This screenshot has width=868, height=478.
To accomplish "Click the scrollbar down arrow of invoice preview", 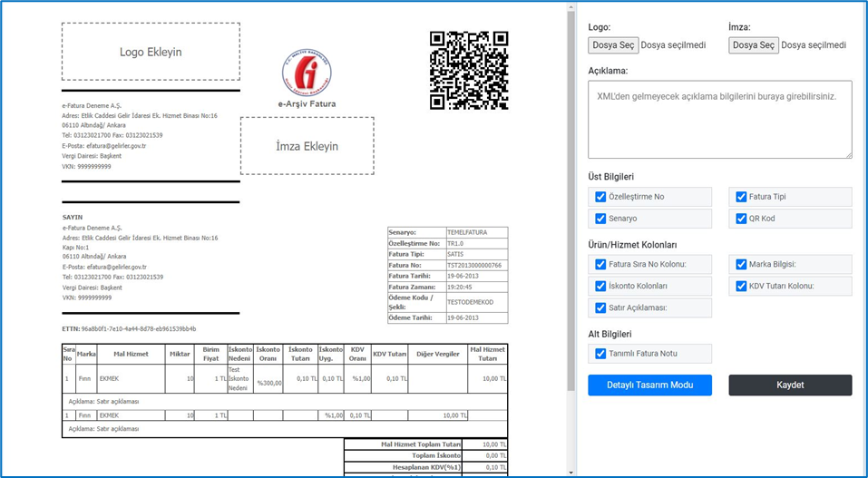I will pos(571,472).
